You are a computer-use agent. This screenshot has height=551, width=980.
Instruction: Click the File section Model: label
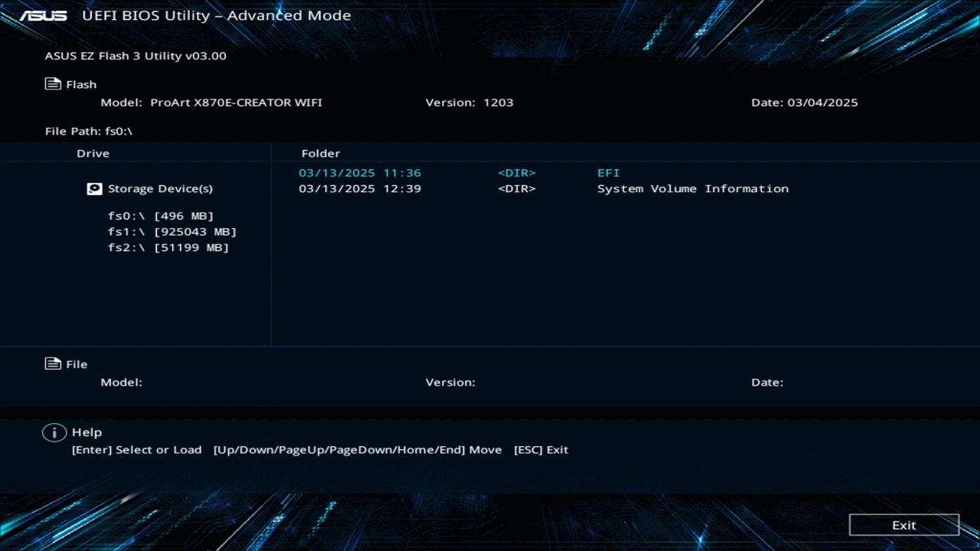122,382
